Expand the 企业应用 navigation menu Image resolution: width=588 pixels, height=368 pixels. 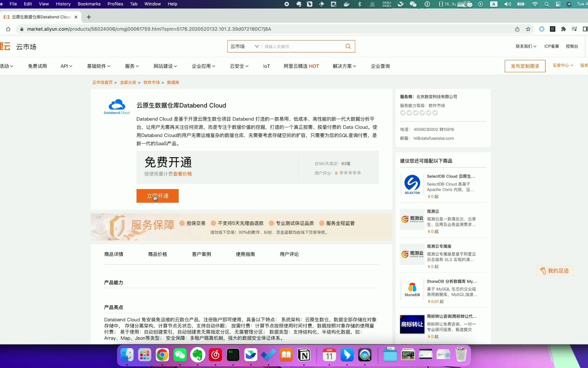tap(203, 66)
